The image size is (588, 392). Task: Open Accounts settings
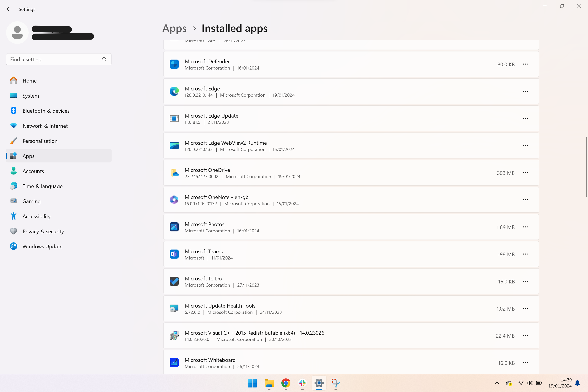[x=59, y=171]
